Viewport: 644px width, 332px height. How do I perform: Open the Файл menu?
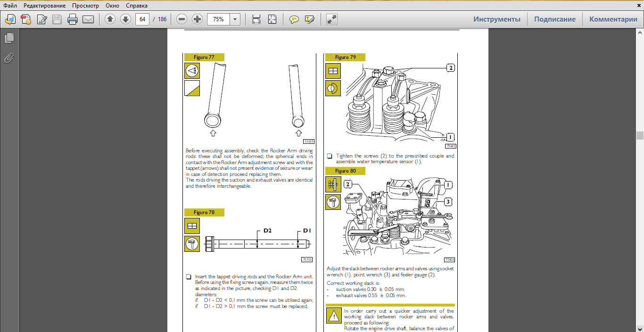pyautogui.click(x=10, y=6)
